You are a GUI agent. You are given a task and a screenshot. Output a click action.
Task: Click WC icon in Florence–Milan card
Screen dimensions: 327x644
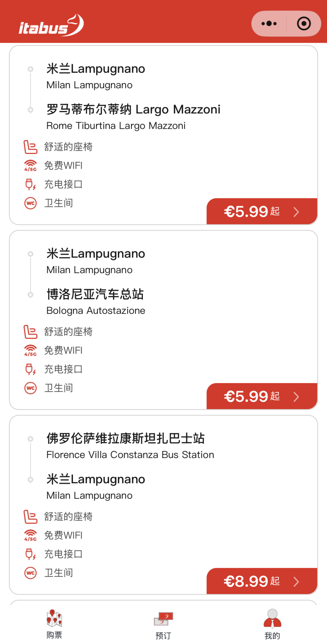click(30, 573)
